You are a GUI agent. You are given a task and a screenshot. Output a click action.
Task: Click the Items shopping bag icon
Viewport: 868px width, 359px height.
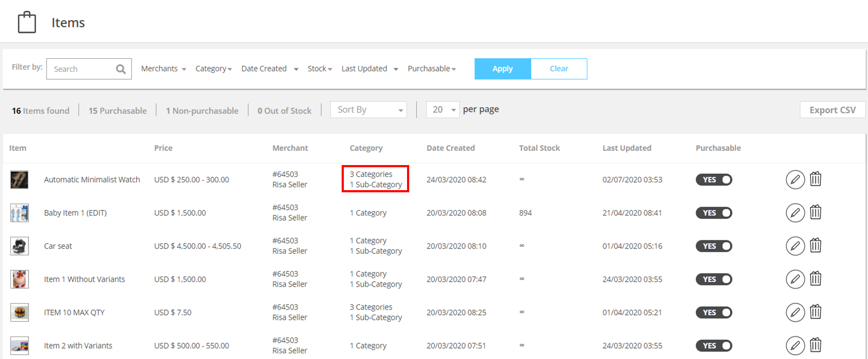click(27, 23)
